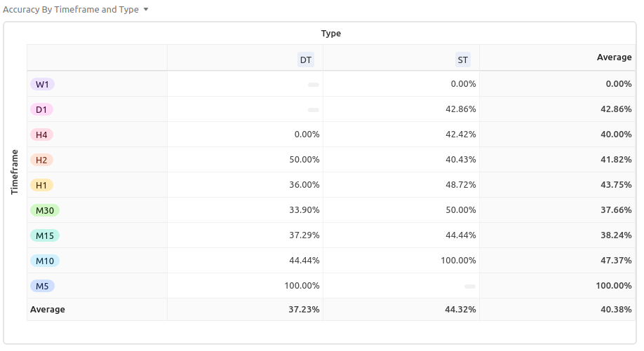Click the H4 timeframe tag
Screen dimensions: 644x351
pyautogui.click(x=41, y=135)
